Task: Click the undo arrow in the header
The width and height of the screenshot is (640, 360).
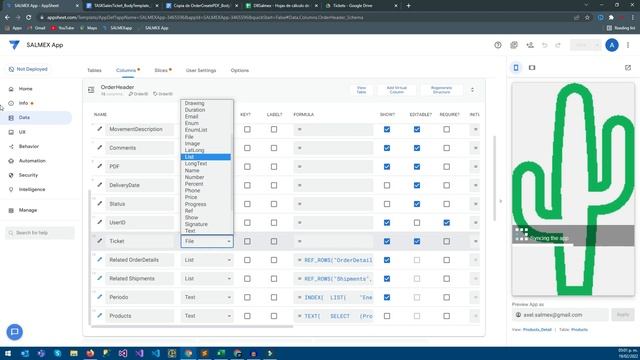Action: (544, 45)
